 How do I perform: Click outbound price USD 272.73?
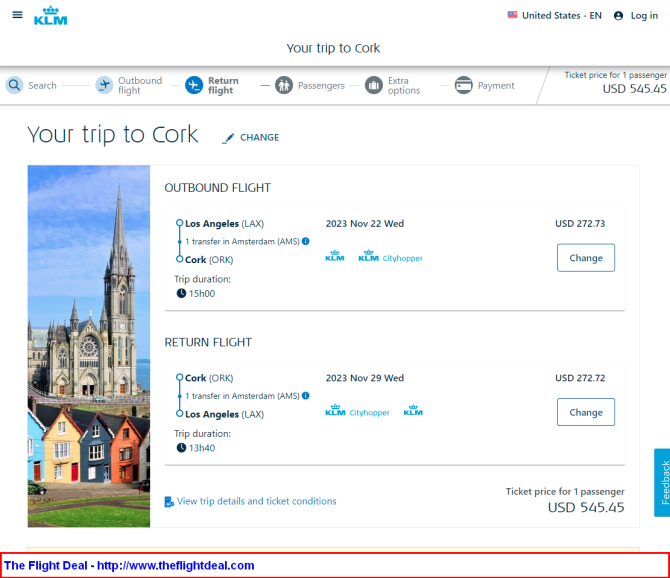pyautogui.click(x=580, y=223)
